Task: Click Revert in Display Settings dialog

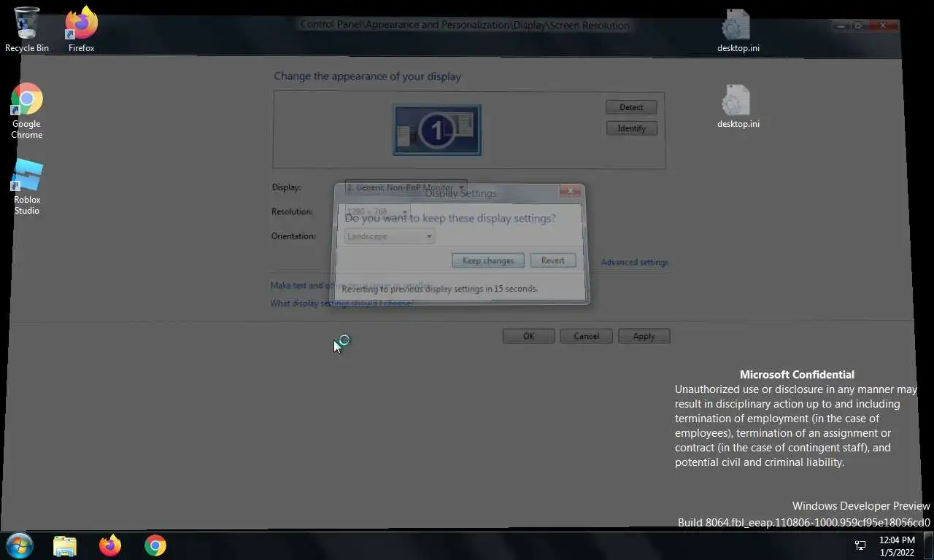Action: coord(552,260)
